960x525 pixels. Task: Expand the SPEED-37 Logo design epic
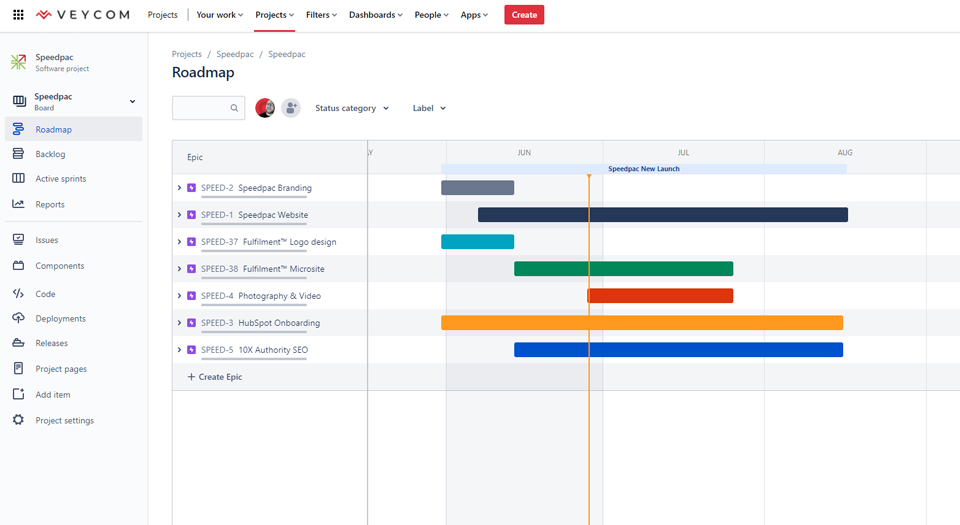point(179,242)
